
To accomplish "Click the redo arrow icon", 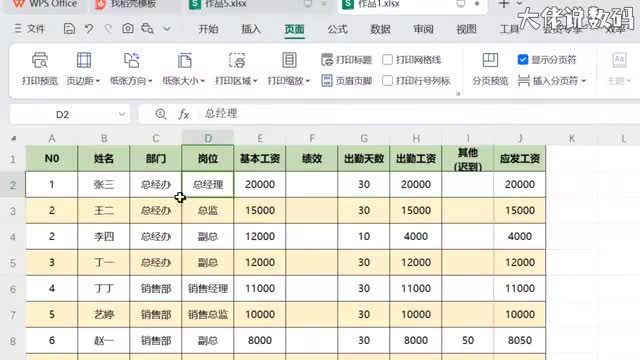I will coord(108,29).
